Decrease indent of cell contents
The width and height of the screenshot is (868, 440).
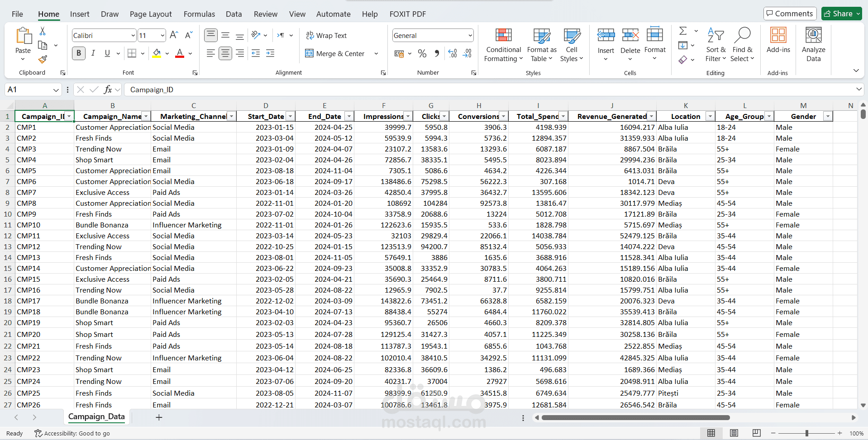coord(256,53)
